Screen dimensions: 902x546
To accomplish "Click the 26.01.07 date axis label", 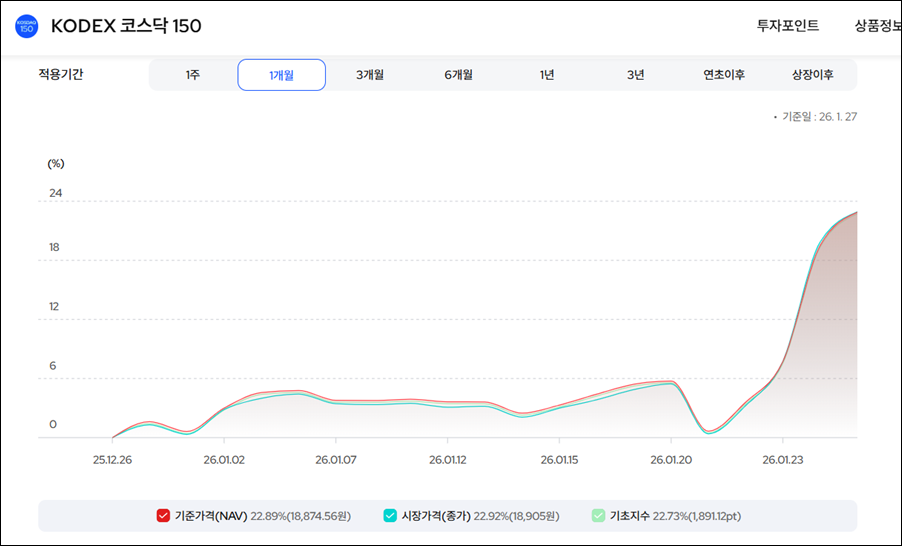I will point(335,460).
